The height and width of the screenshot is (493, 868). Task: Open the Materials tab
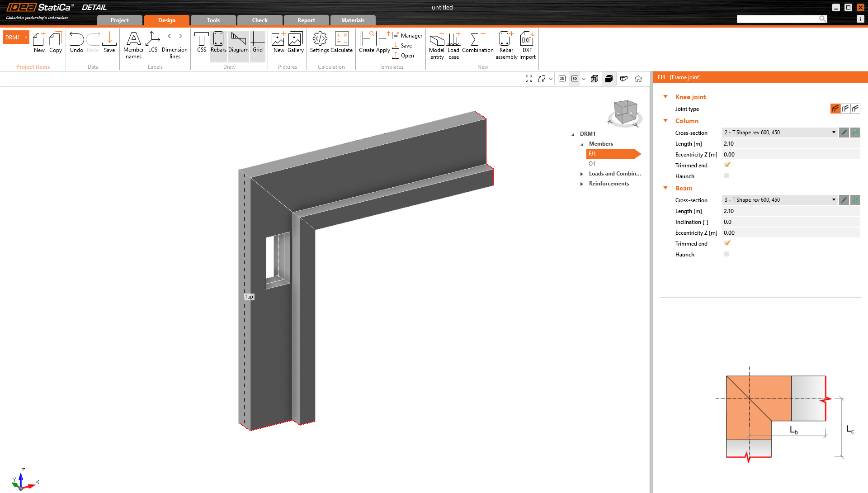tap(353, 20)
